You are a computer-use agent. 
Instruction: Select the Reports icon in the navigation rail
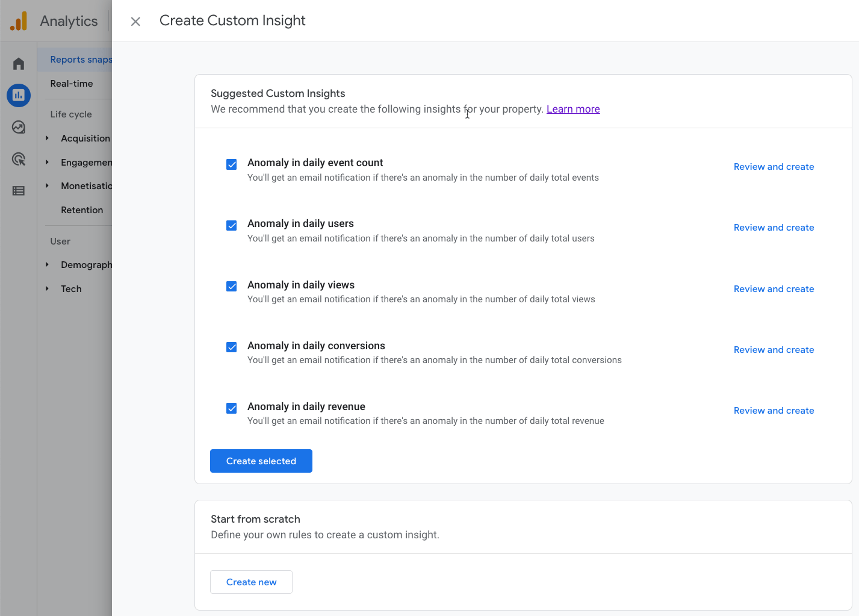18,95
